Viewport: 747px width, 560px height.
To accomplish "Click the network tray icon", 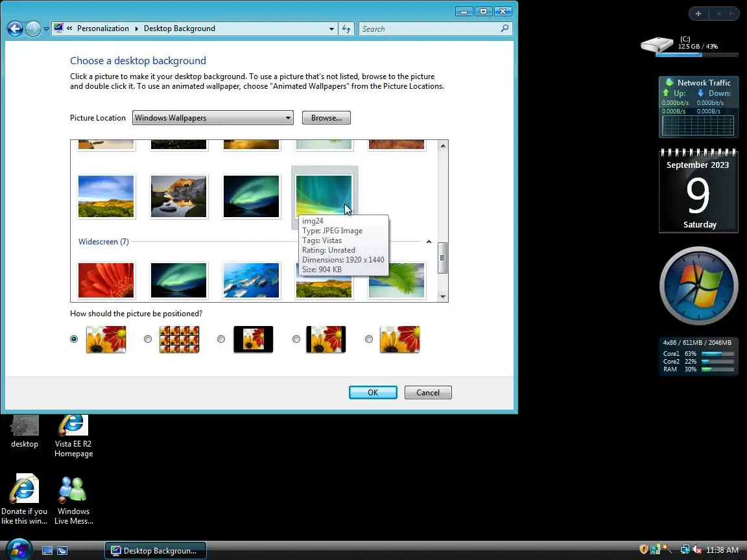I will coord(685,550).
